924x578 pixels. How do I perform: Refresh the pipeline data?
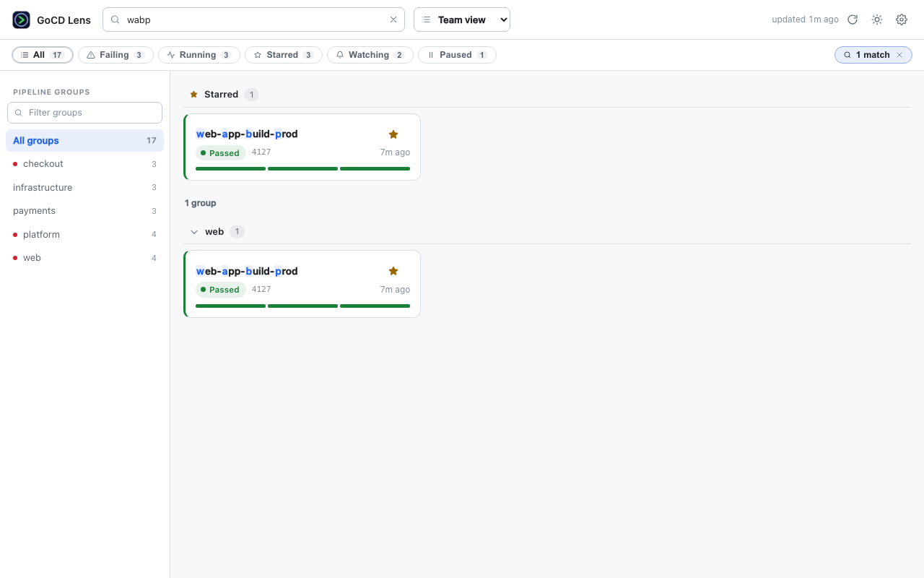(x=853, y=20)
